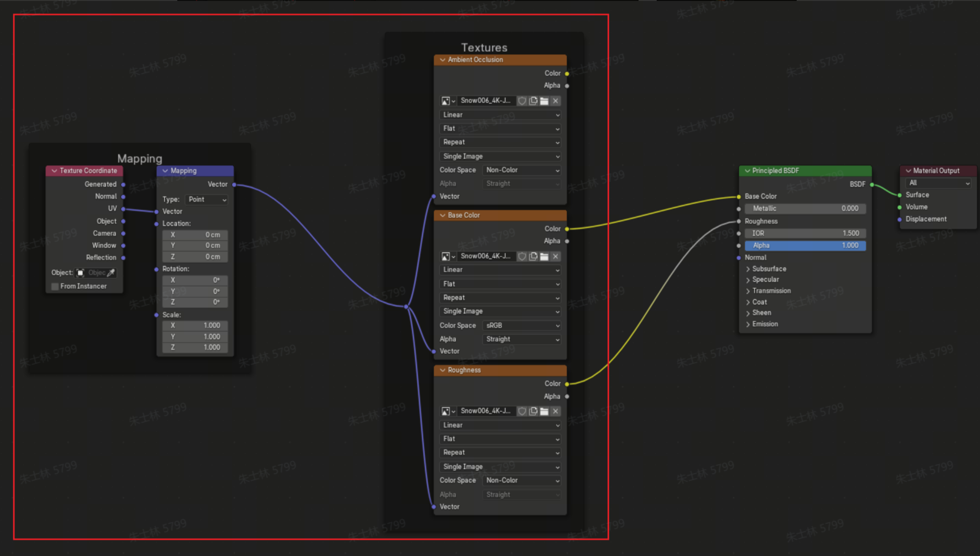980x556 pixels.
Task: Collapse the Texture Coordinate node
Action: click(54, 171)
